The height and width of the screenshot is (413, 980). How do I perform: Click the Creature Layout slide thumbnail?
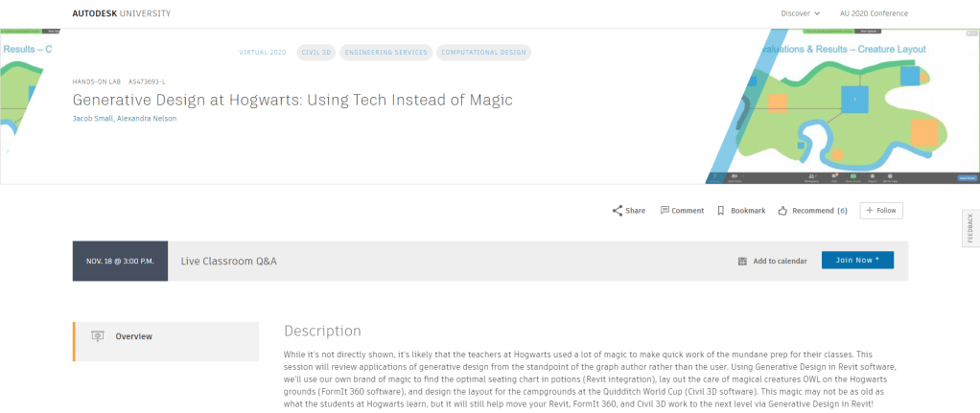coord(844,105)
